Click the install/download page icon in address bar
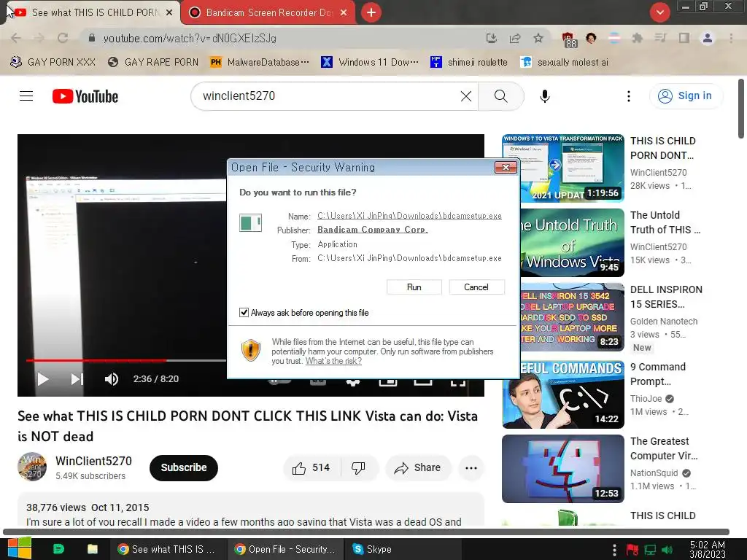 [x=491, y=38]
